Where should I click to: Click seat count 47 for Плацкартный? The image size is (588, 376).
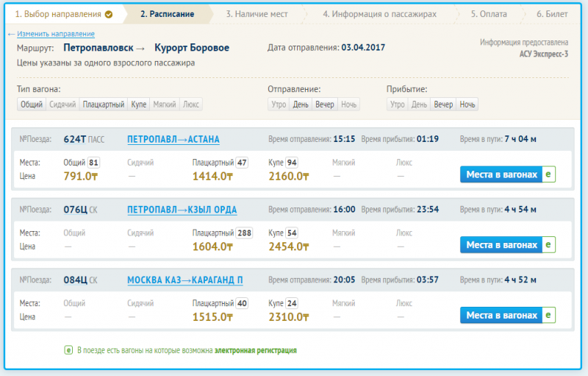242,163
